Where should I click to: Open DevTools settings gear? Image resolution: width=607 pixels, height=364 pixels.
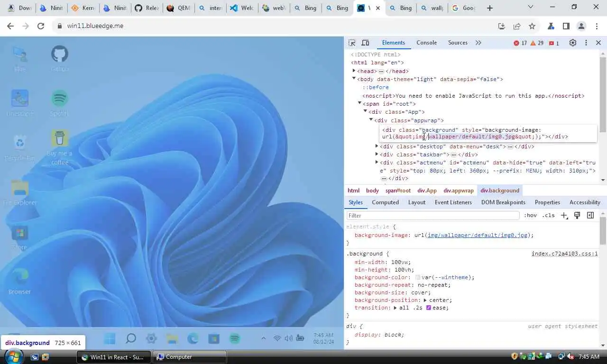click(x=573, y=43)
